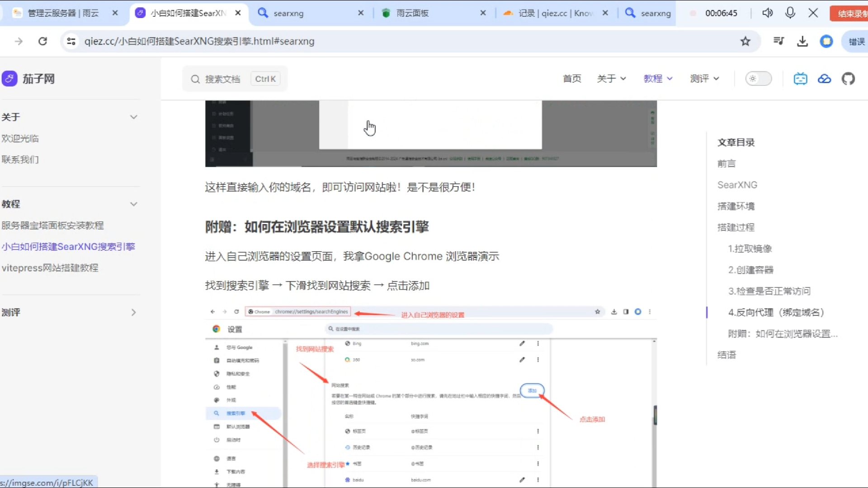
Task: Click the 茄子网 site logo icon
Action: click(x=9, y=79)
